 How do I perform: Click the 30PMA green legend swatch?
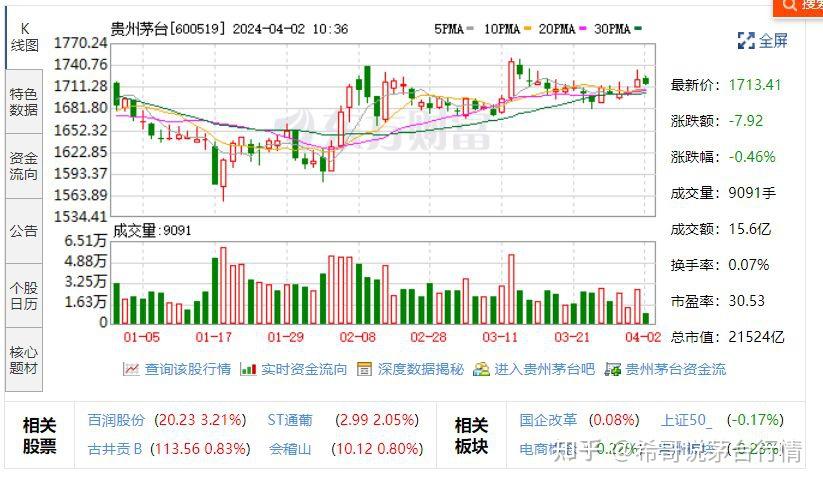click(x=638, y=28)
